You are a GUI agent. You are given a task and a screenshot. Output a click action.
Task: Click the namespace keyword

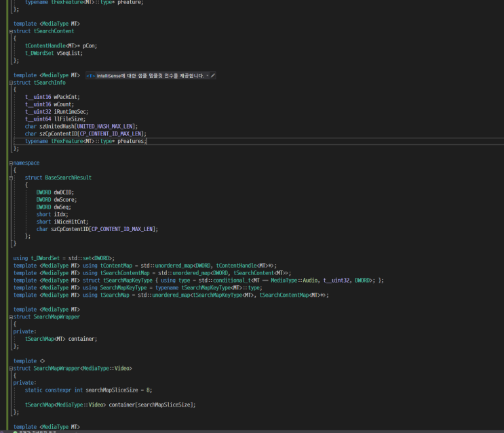point(26,163)
